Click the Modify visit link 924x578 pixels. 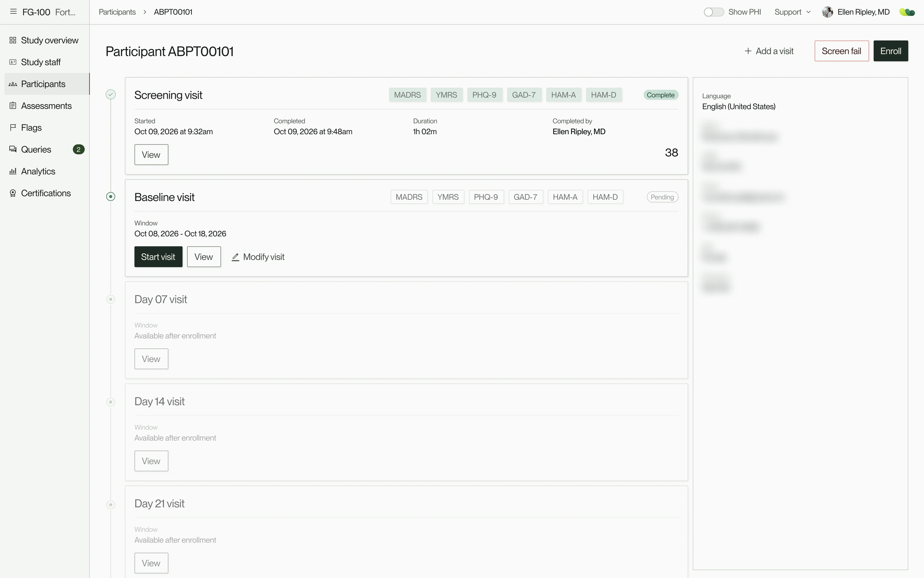point(258,257)
